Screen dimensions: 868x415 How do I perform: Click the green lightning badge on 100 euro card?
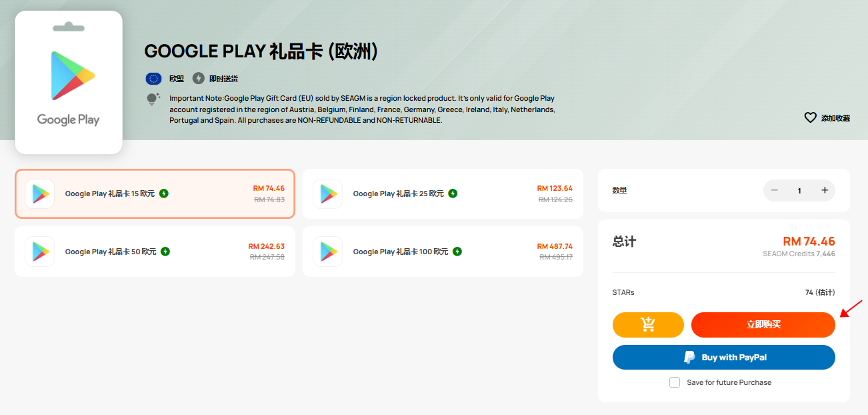coord(457,252)
